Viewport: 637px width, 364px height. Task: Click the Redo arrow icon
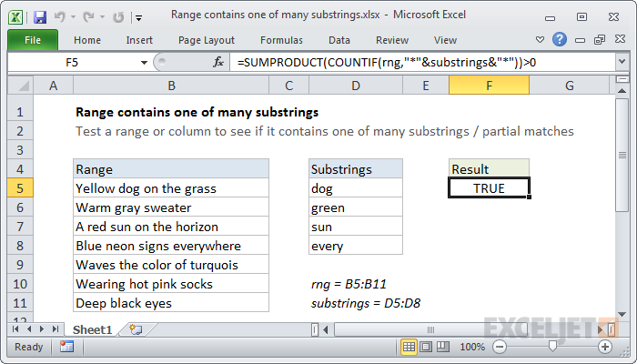tap(88, 17)
